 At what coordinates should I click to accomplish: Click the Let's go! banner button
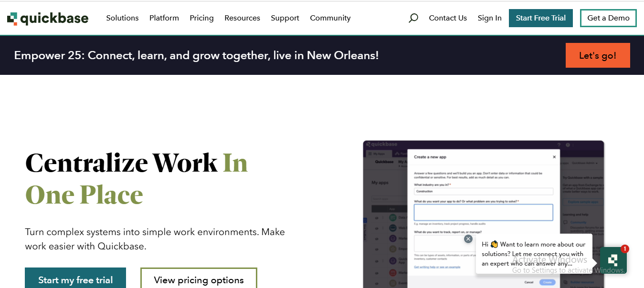tap(598, 55)
